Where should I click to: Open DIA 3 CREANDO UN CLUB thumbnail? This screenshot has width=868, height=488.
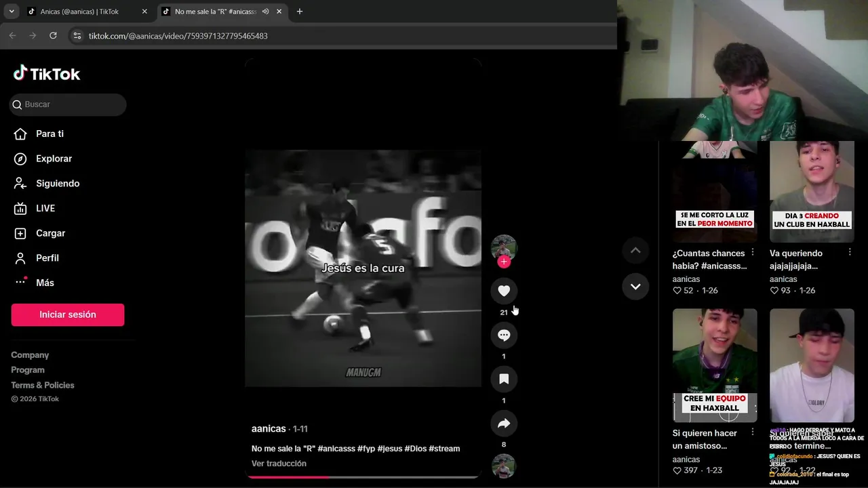point(812,192)
